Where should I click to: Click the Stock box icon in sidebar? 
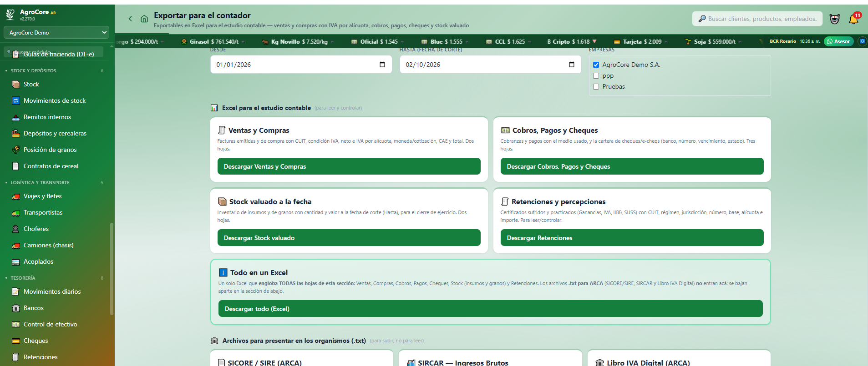coord(16,84)
